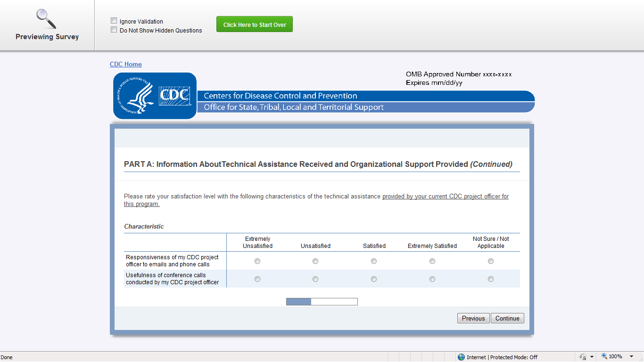This screenshot has width=644, height=362.
Task: Enable the Ignore Validation checkbox
Action: coord(114,21)
